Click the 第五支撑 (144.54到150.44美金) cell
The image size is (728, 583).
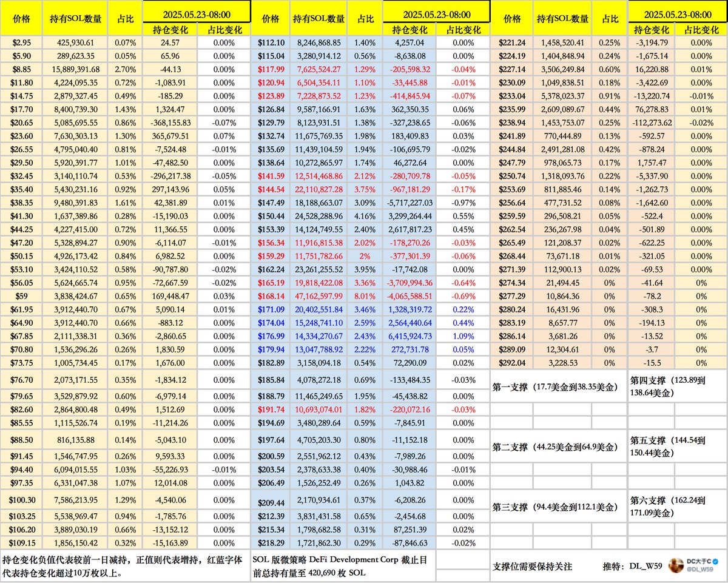[x=677, y=447]
